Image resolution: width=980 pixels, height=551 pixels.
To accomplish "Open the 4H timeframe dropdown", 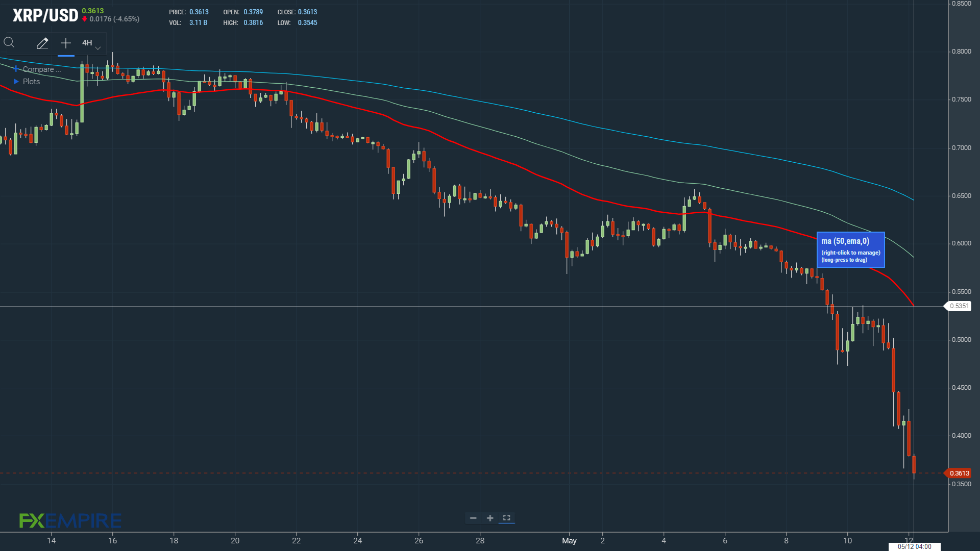I will click(x=91, y=43).
